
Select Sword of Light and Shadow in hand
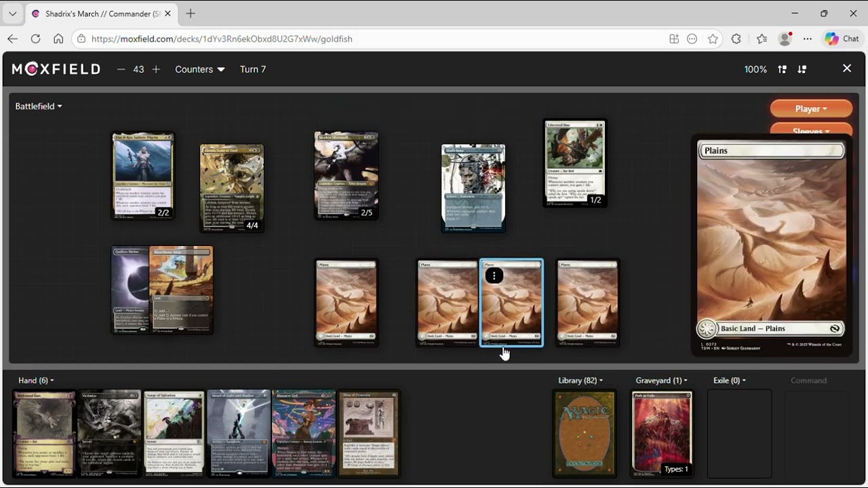[239, 434]
